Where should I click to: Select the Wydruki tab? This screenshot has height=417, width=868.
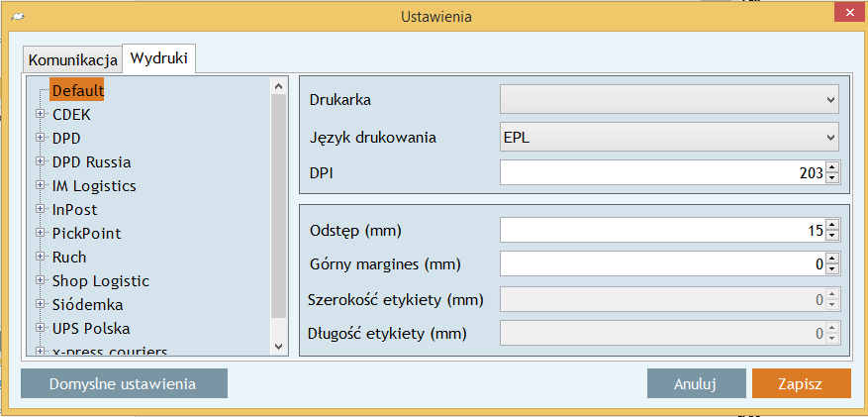coord(159,58)
